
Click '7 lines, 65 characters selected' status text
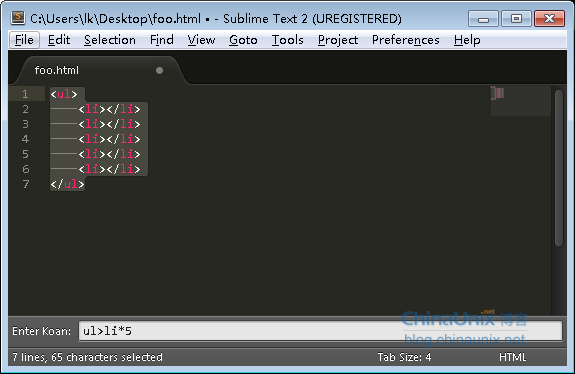[87, 357]
